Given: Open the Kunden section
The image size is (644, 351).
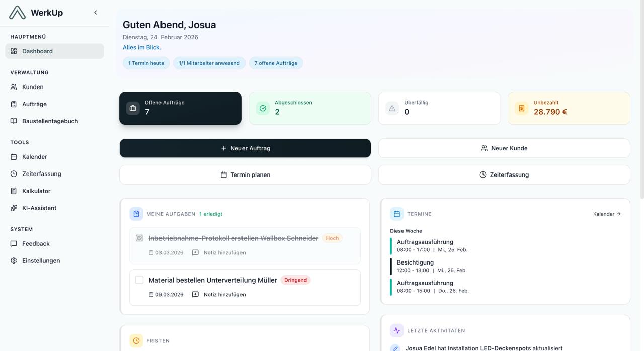Looking at the screenshot, I should click(x=32, y=86).
